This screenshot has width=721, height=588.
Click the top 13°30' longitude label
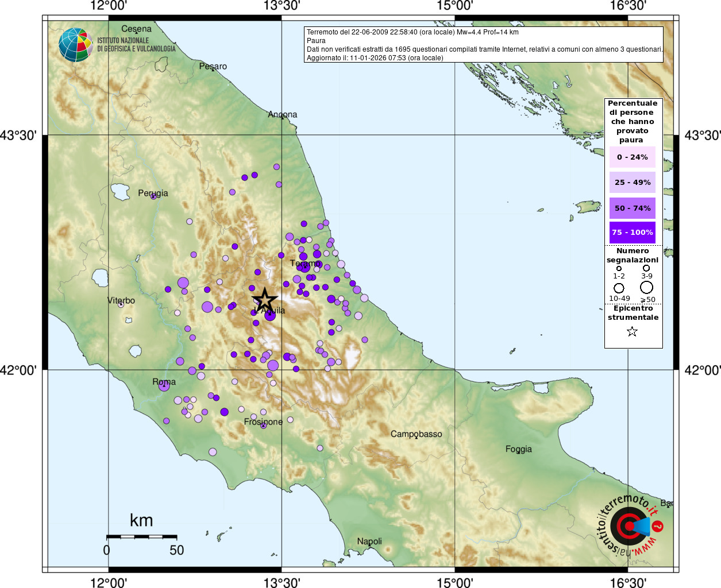[282, 6]
